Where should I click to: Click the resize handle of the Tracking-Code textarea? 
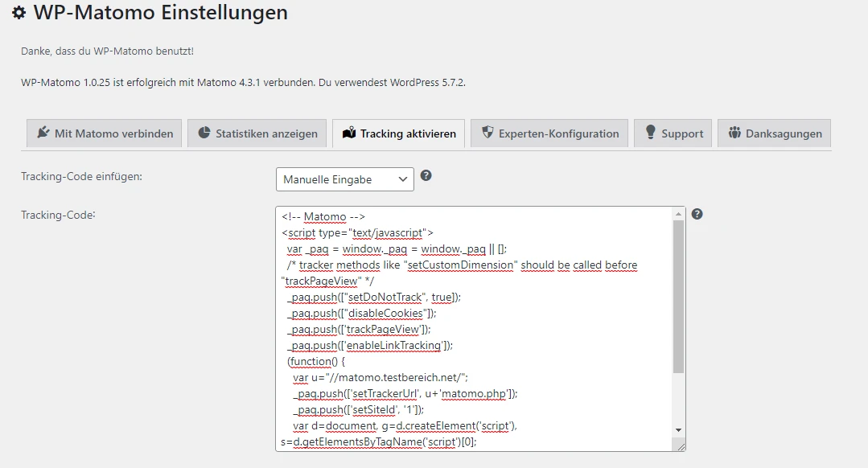click(x=681, y=446)
